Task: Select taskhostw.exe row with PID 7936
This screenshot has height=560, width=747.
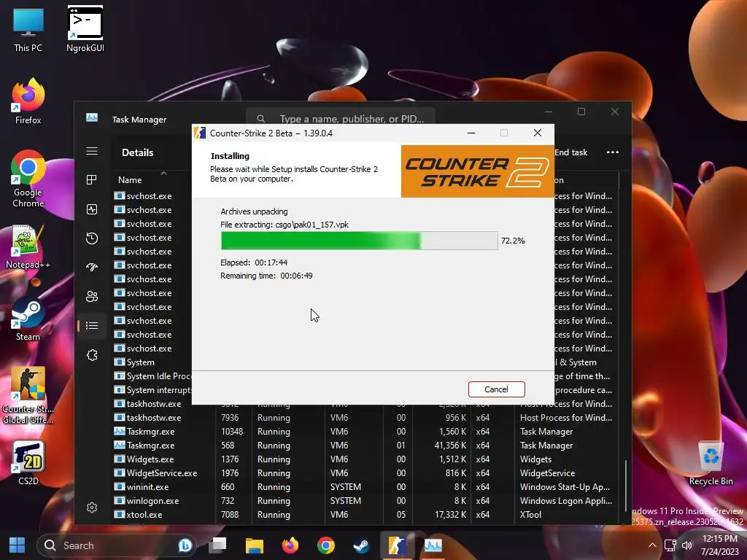Action: pyautogui.click(x=366, y=418)
